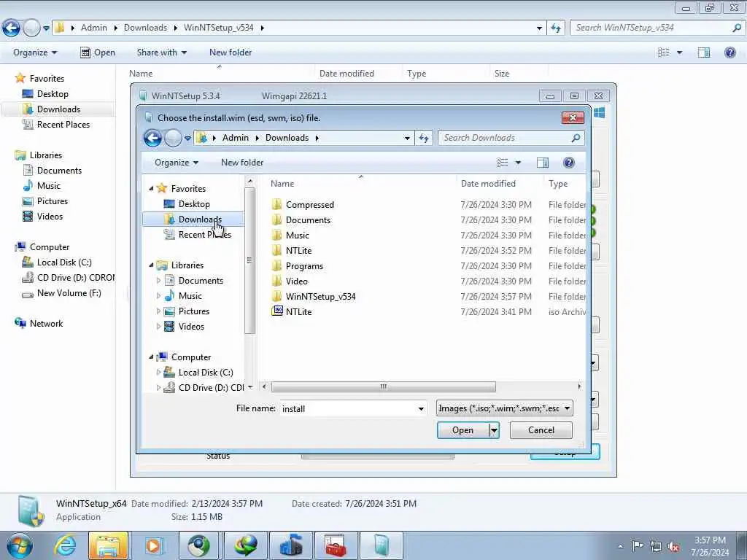747x560 pixels.
Task: Click the network tray icon
Action: (x=656, y=546)
